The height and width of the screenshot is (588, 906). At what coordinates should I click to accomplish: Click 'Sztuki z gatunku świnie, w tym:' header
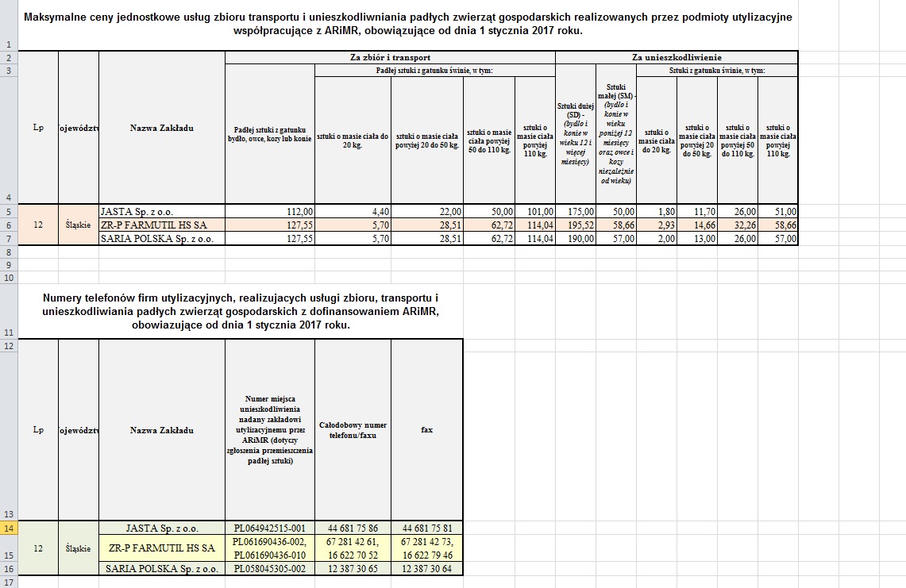[717, 71]
